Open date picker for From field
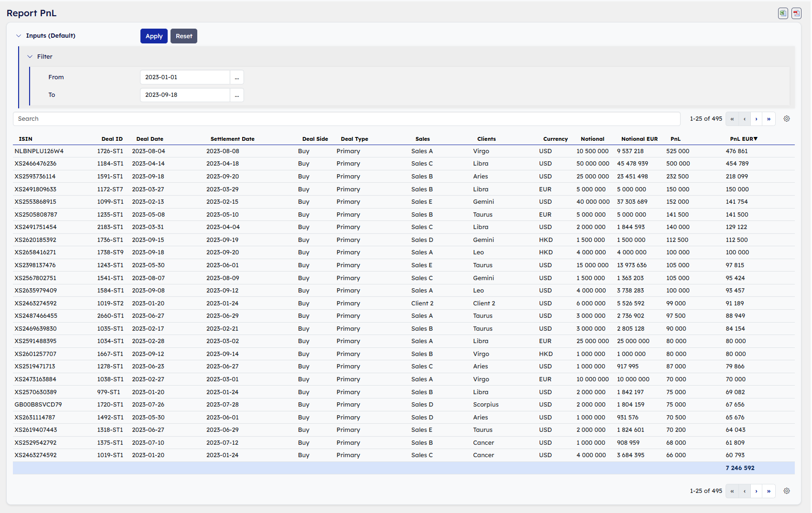This screenshot has width=812, height=513. pos(237,77)
